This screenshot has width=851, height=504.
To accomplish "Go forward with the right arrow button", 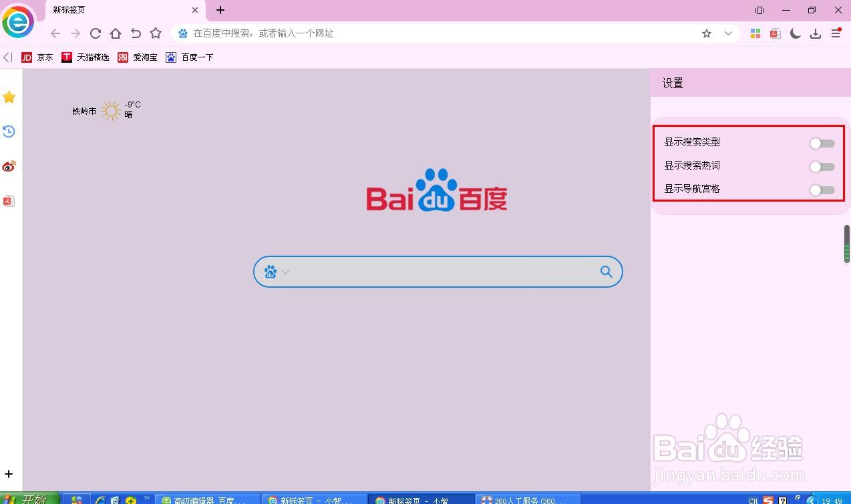I will coord(75,33).
